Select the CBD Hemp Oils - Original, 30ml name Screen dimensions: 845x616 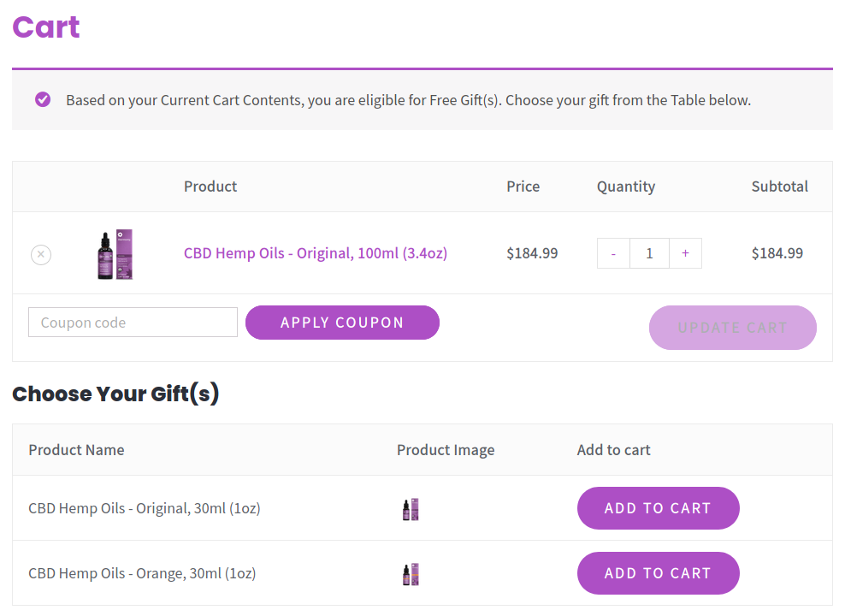144,508
